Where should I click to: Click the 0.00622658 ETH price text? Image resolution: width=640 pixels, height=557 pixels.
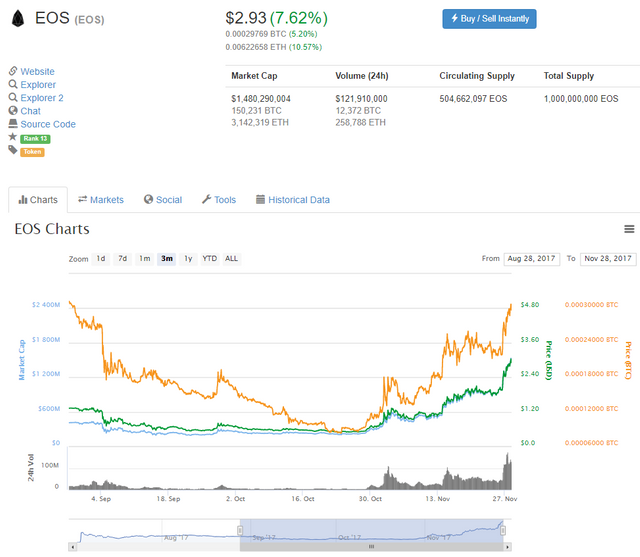point(256,47)
